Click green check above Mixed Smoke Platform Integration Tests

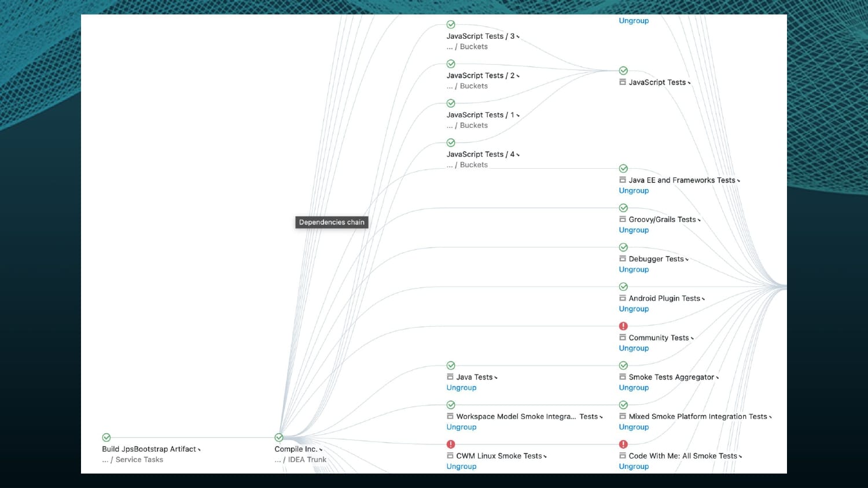point(623,405)
